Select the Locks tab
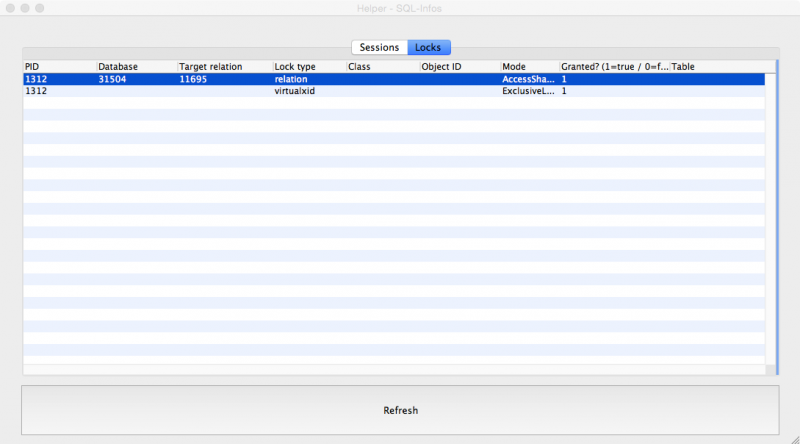800x444 pixels. 428,47
